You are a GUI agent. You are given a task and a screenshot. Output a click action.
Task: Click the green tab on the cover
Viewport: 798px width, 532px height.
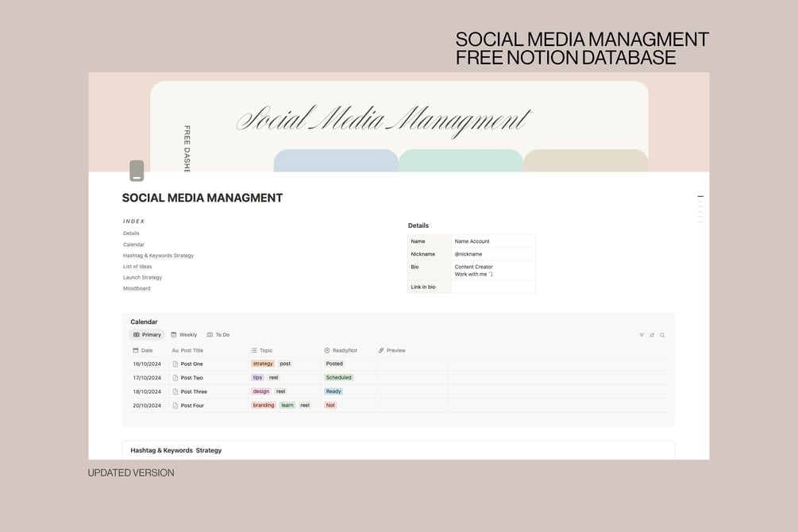tap(461, 161)
